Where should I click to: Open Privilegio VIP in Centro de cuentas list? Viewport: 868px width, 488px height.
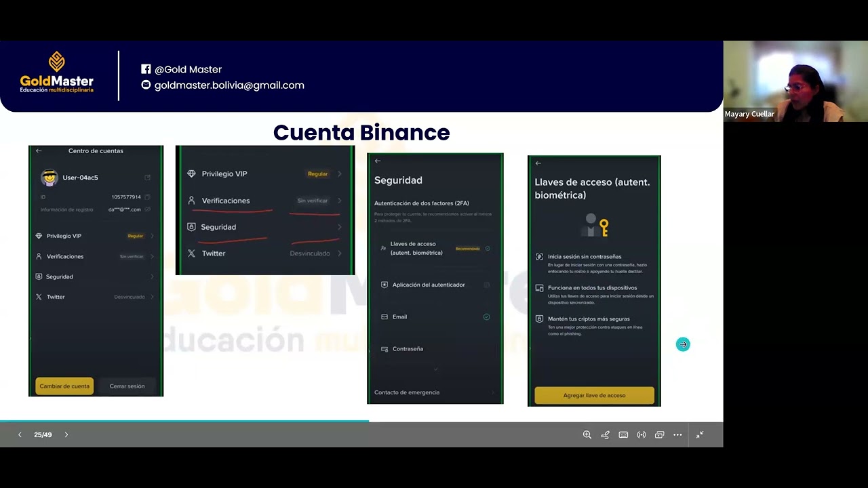click(x=96, y=236)
